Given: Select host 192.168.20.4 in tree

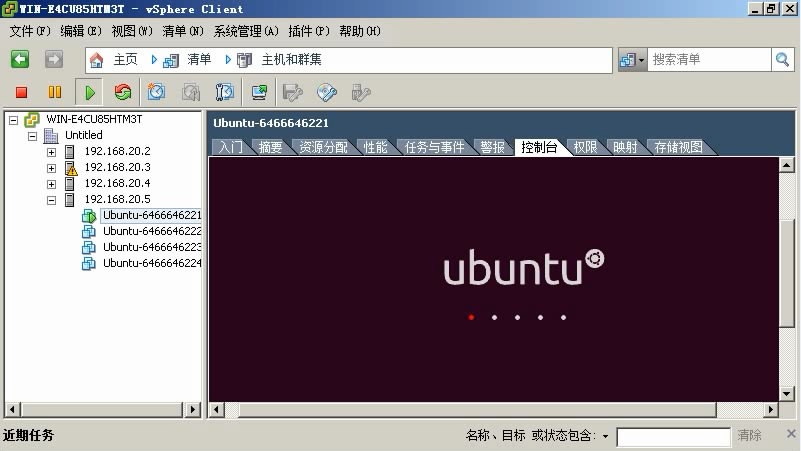Looking at the screenshot, I should 117,183.
